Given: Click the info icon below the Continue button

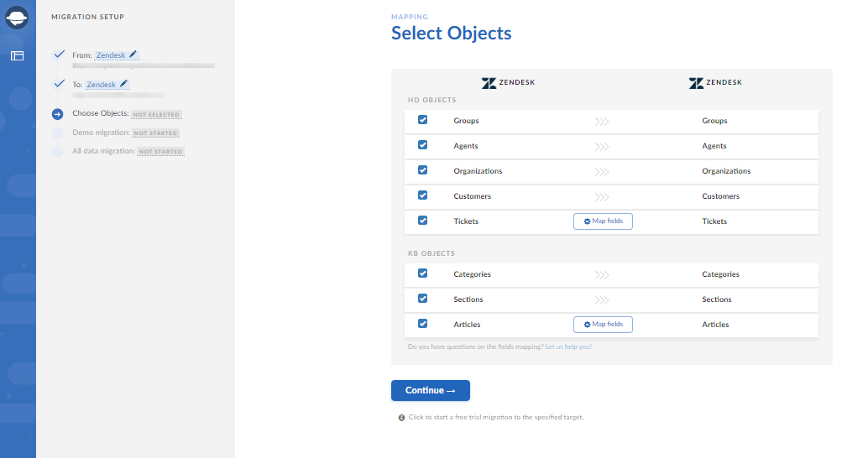Looking at the screenshot, I should coord(402,418).
